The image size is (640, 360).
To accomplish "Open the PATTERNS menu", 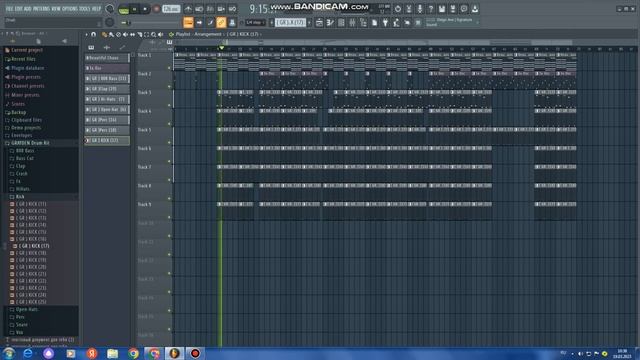I will (x=42, y=9).
